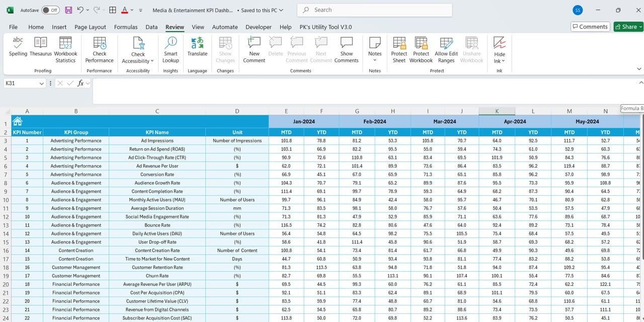
Task: Select row 10 header
Action: pos(6,200)
